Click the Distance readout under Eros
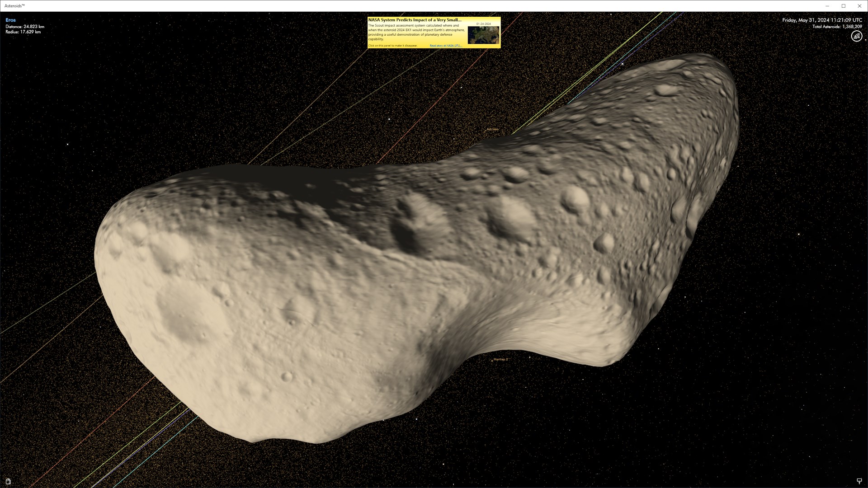868x488 pixels. click(x=25, y=27)
